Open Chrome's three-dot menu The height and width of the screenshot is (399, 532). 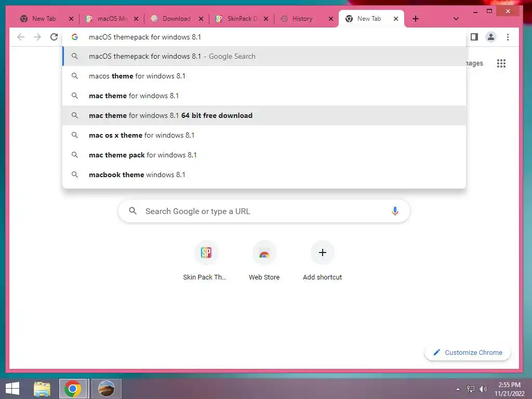click(508, 37)
